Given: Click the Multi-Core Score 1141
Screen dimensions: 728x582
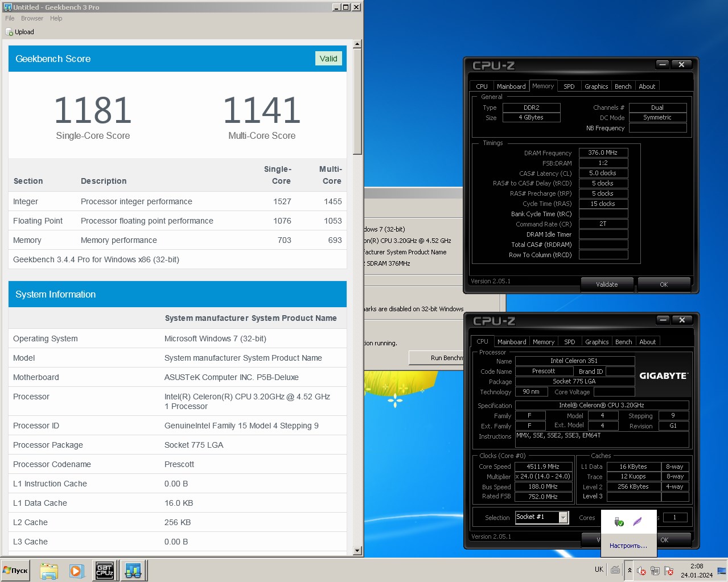Looking at the screenshot, I should [262, 110].
